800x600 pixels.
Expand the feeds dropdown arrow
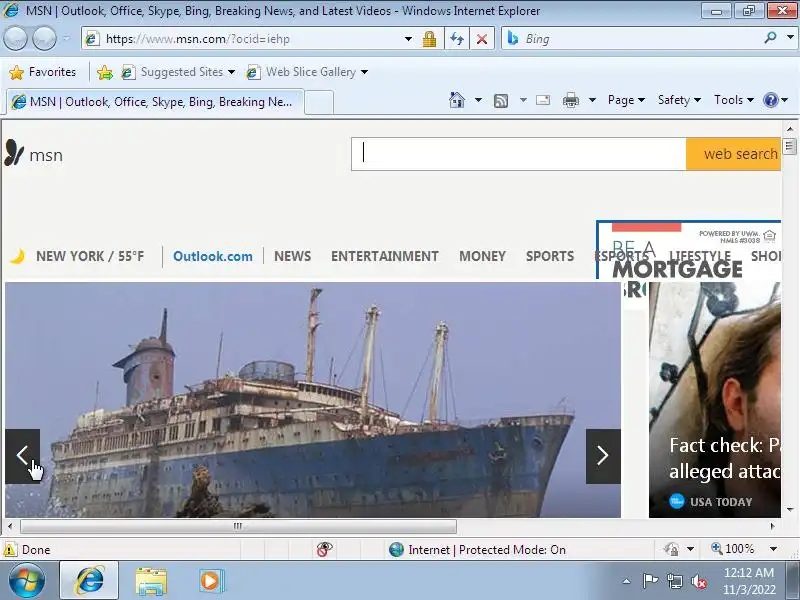(523, 100)
